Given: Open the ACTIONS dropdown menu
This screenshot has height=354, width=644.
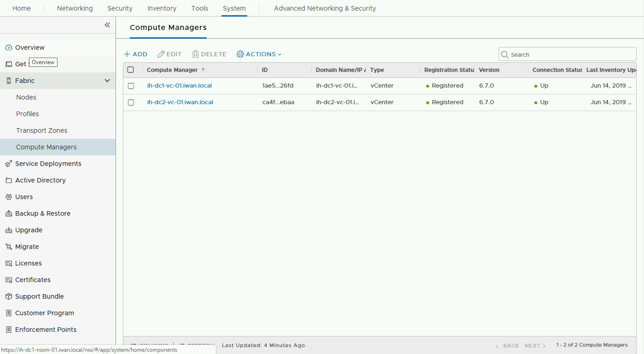Looking at the screenshot, I should tap(259, 54).
